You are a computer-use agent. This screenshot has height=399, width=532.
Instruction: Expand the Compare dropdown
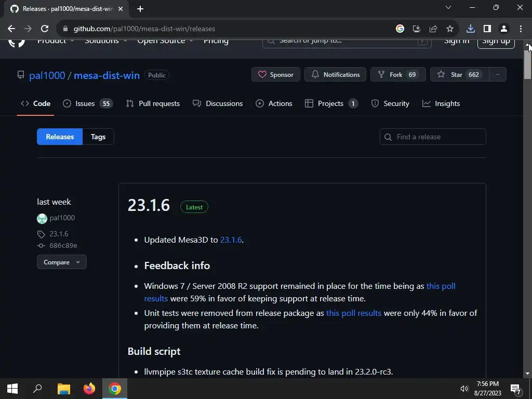[61, 262]
